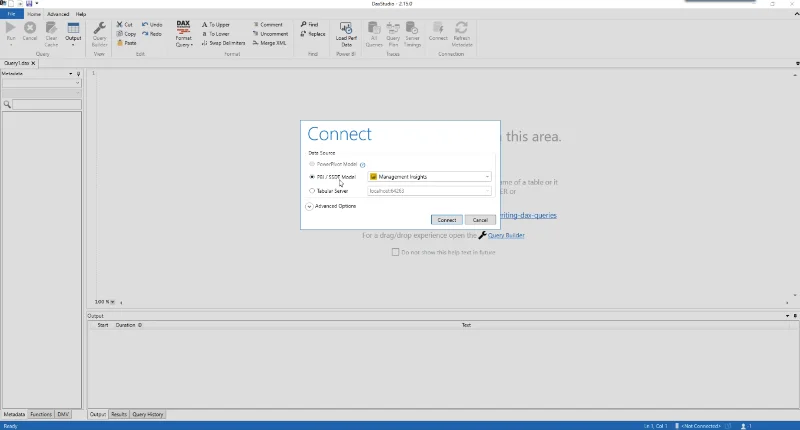
Task: Click the Replace icon in Find group
Action: pyautogui.click(x=304, y=34)
